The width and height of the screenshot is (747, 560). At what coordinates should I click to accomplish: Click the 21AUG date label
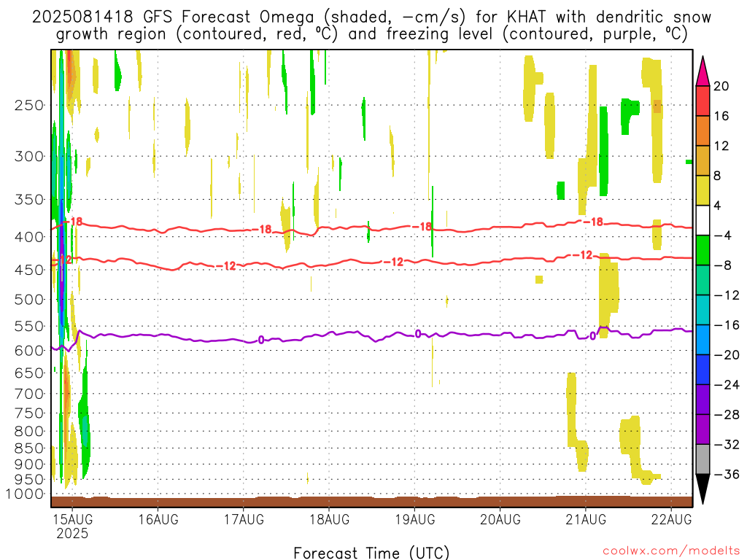click(586, 519)
